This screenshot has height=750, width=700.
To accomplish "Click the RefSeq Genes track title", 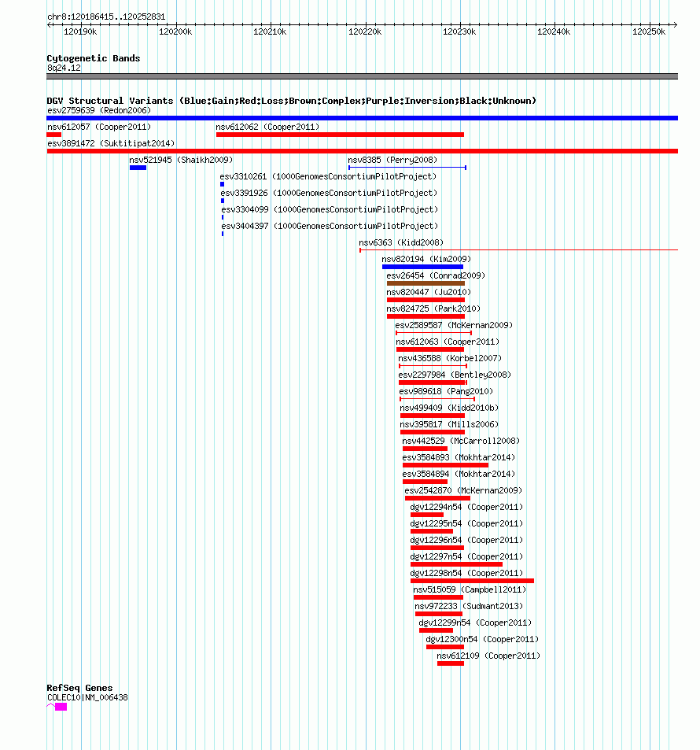I will click(79, 688).
